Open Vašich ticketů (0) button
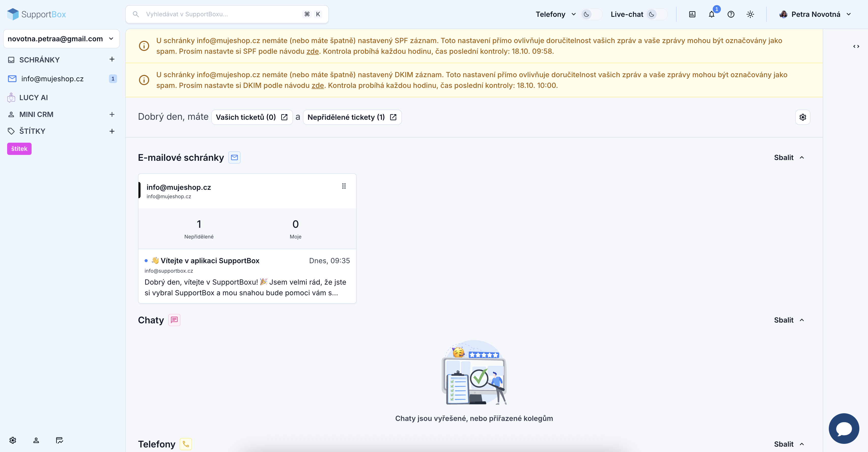This screenshot has width=868, height=452. click(252, 117)
